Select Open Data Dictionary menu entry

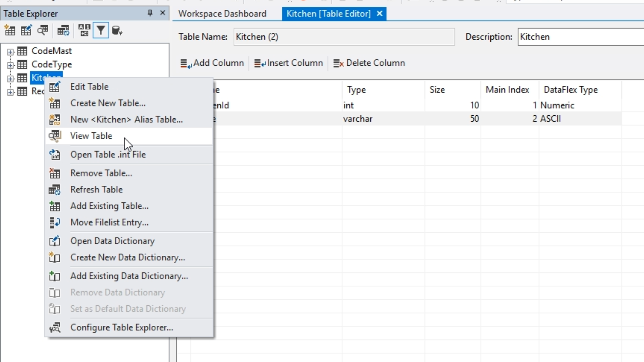pos(112,241)
